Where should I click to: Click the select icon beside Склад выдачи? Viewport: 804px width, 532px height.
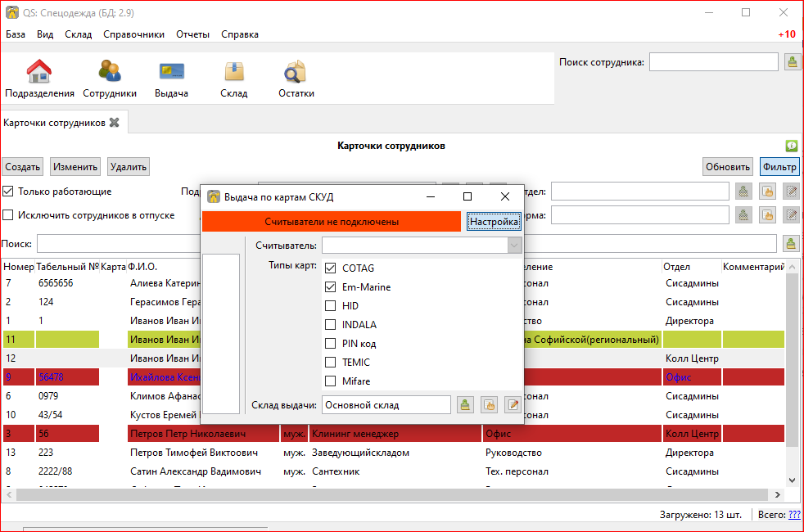tap(489, 404)
